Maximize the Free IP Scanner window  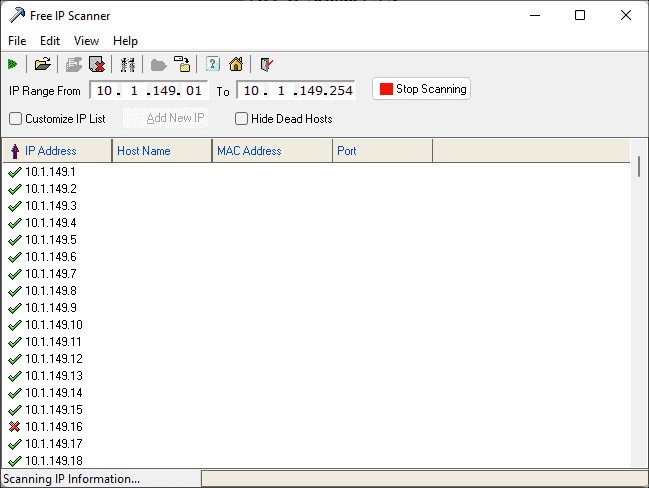point(580,15)
